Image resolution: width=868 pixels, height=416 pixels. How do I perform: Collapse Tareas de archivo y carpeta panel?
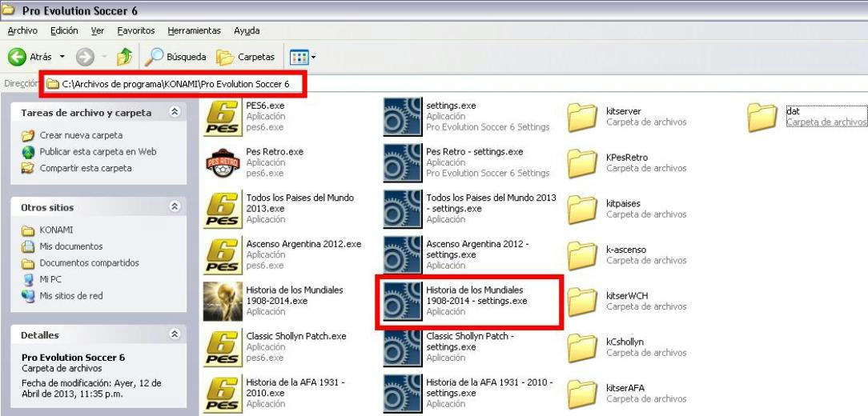pos(175,112)
